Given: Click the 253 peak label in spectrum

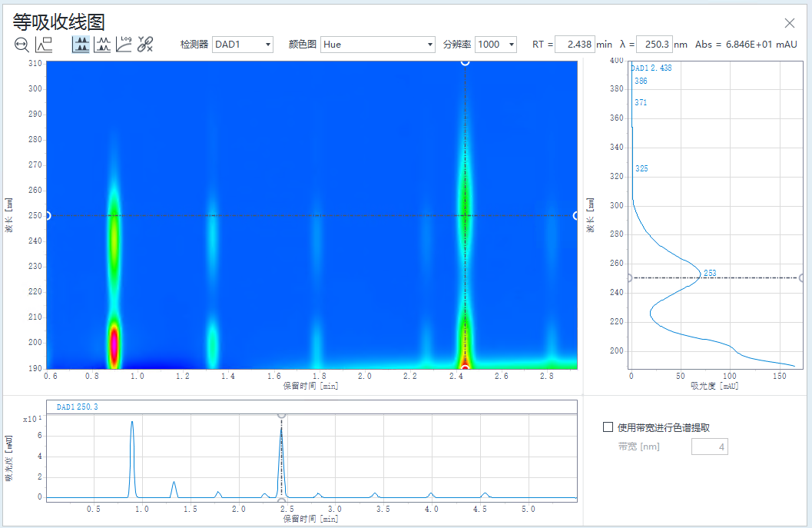Looking at the screenshot, I should point(710,273).
